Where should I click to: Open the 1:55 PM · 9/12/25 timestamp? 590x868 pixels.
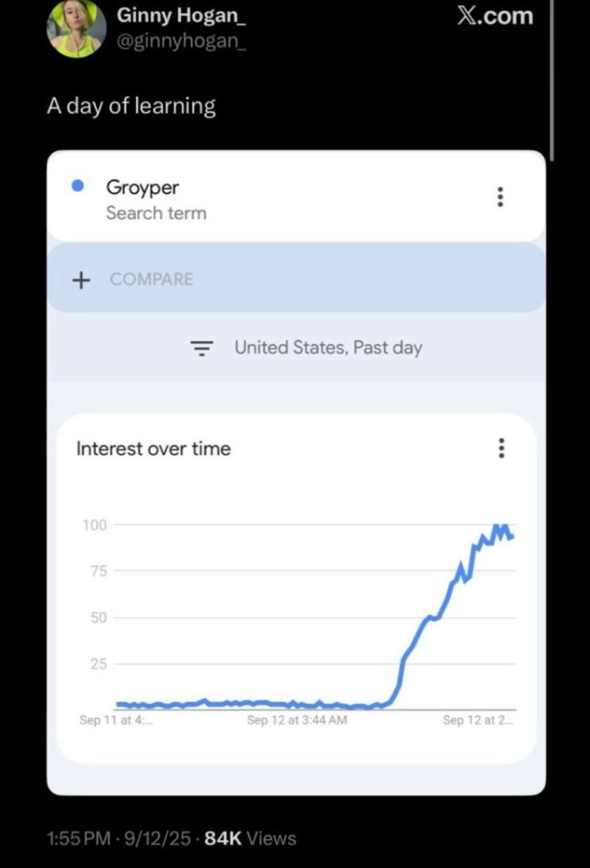tap(119, 838)
